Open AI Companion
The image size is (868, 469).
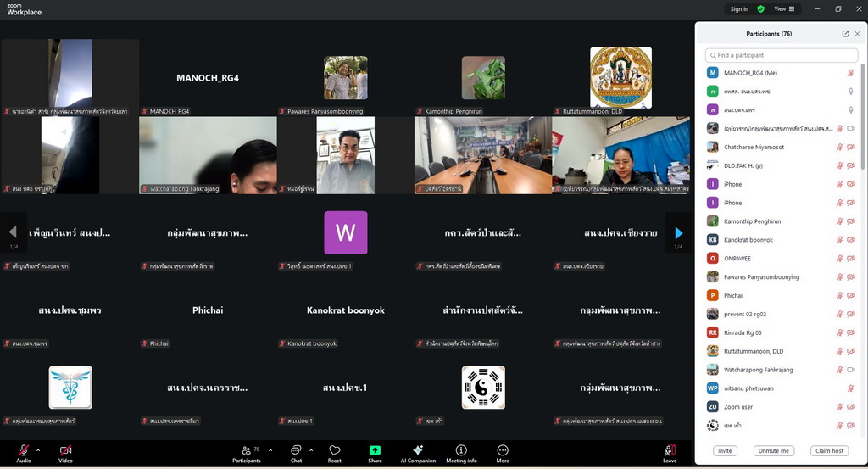(x=417, y=453)
